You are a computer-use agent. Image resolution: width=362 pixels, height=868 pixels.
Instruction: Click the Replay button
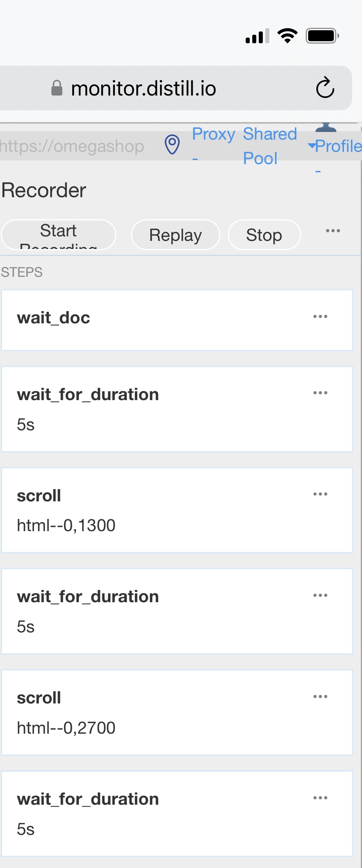[175, 235]
